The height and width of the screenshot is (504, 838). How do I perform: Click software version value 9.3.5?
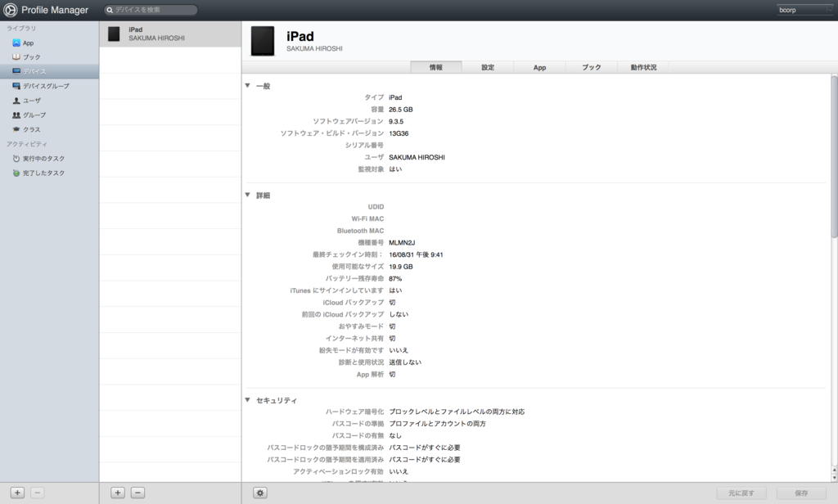pyautogui.click(x=396, y=121)
